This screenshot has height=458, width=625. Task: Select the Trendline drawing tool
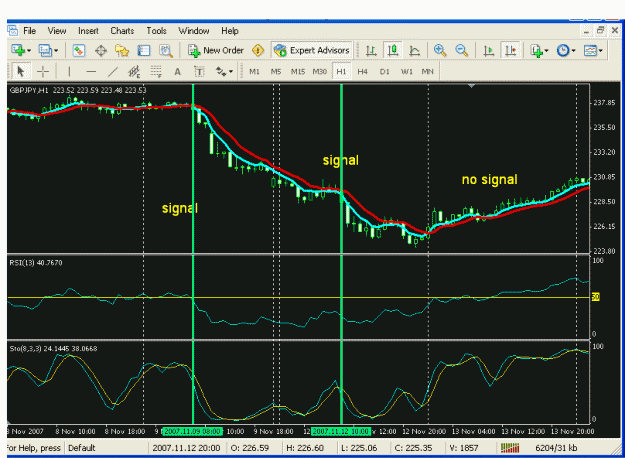click(x=113, y=72)
